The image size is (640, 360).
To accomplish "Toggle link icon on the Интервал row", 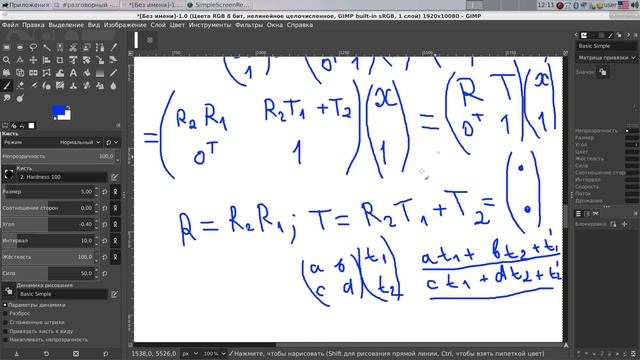I will [115, 241].
